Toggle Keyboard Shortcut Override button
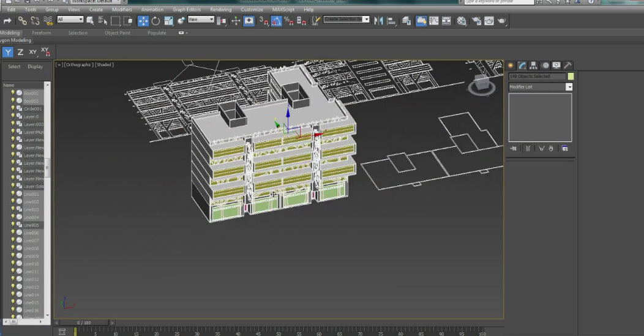 (x=249, y=21)
